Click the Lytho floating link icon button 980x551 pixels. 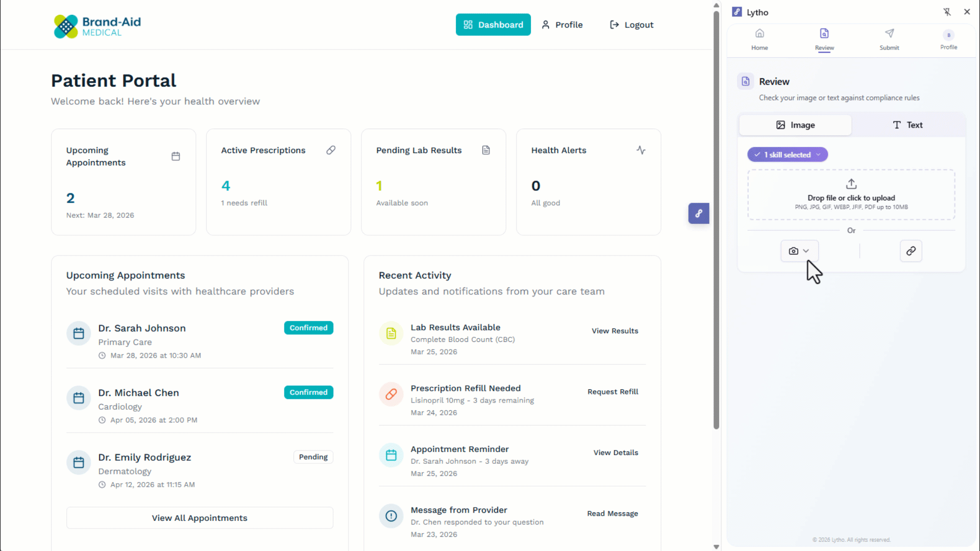pyautogui.click(x=698, y=213)
